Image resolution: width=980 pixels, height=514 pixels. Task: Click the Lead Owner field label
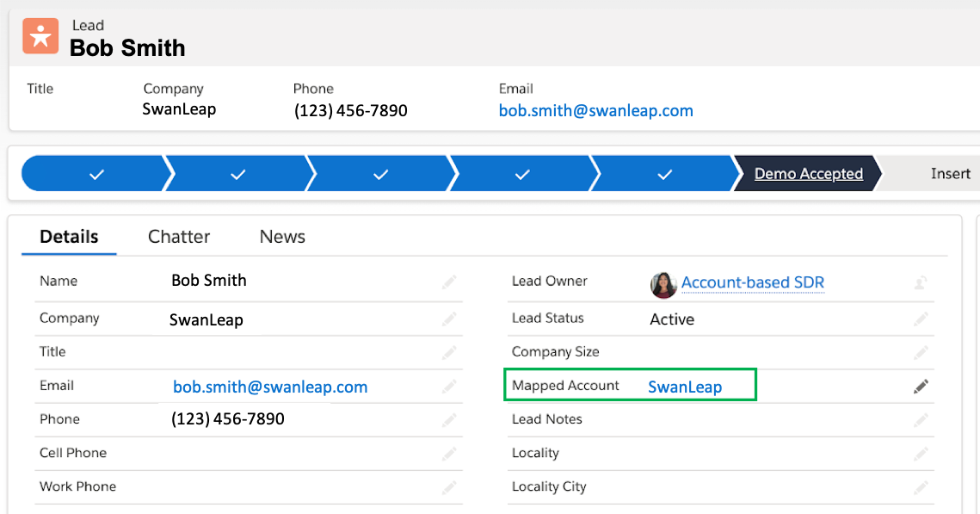coord(550,281)
